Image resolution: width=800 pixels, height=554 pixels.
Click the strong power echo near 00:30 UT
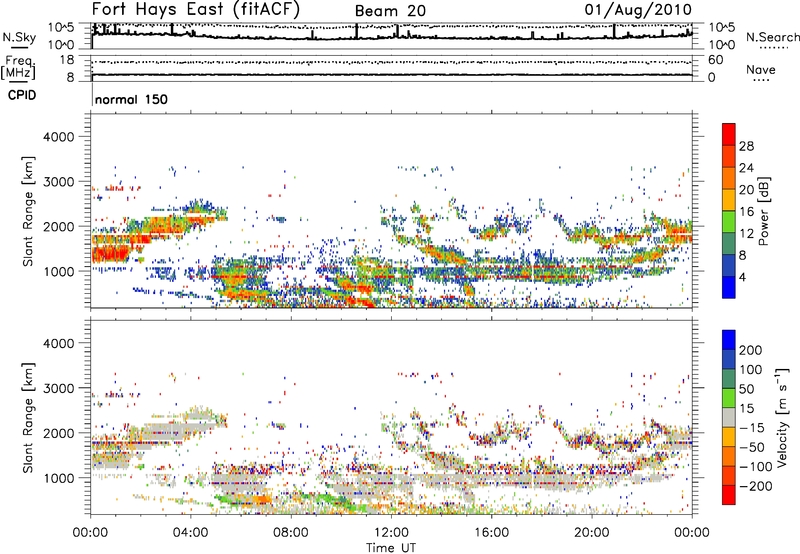click(110, 253)
